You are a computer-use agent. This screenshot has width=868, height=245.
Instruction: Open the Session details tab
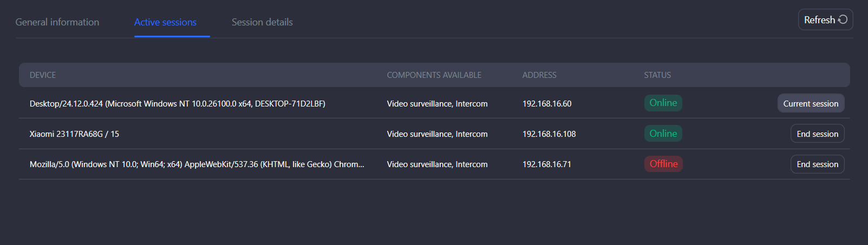pyautogui.click(x=262, y=22)
